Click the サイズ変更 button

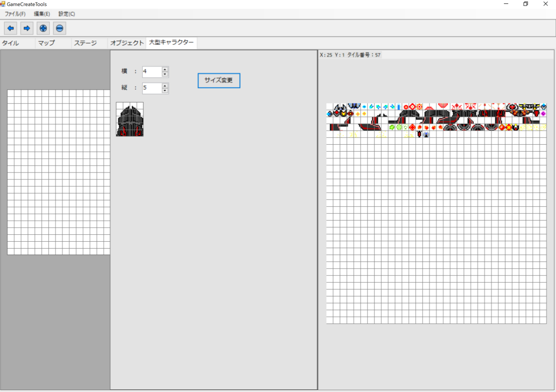tap(218, 80)
